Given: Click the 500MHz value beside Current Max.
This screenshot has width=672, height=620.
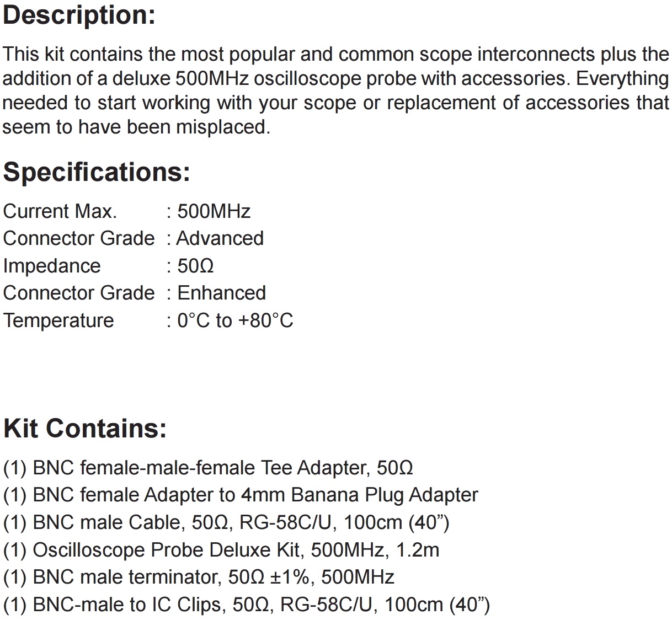Looking at the screenshot, I should coord(214,211).
